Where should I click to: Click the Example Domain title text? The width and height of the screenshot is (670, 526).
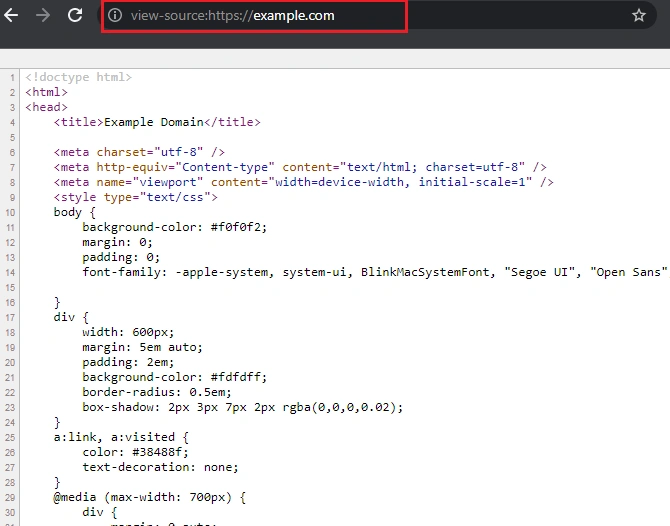click(x=153, y=122)
